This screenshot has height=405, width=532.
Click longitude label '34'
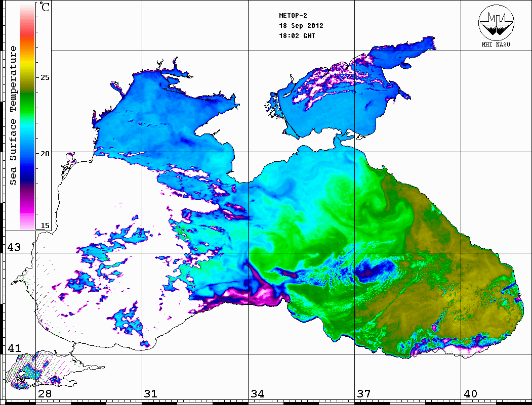(x=258, y=394)
